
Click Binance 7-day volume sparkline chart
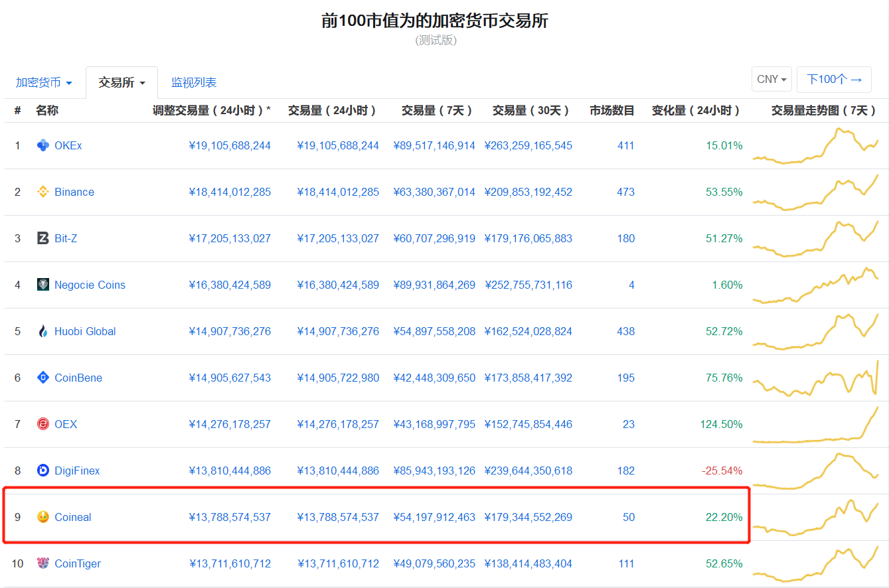816,192
